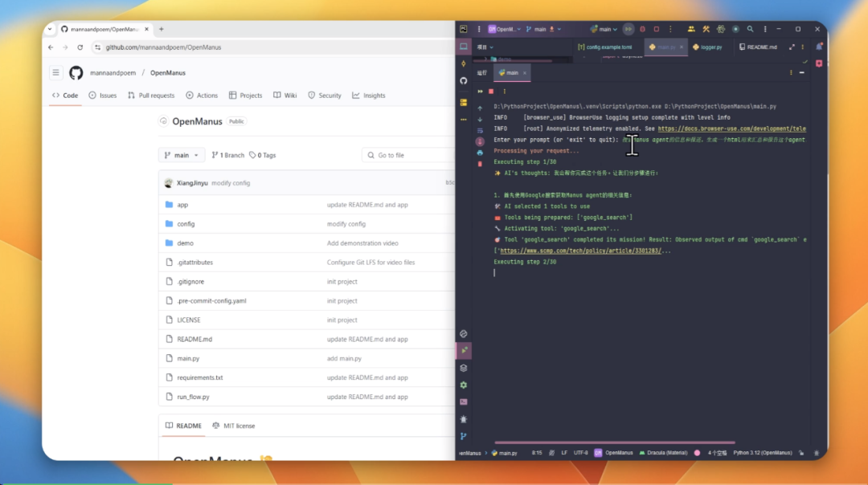Image resolution: width=868 pixels, height=485 pixels.
Task: Open the Run panel options three-dot menu
Action: pyautogui.click(x=791, y=73)
